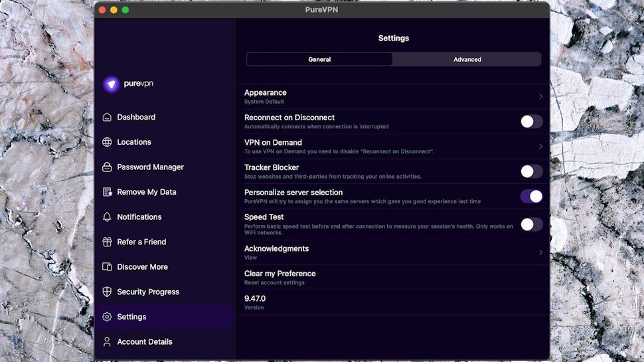Click the VPN on Demand label

[x=273, y=143]
